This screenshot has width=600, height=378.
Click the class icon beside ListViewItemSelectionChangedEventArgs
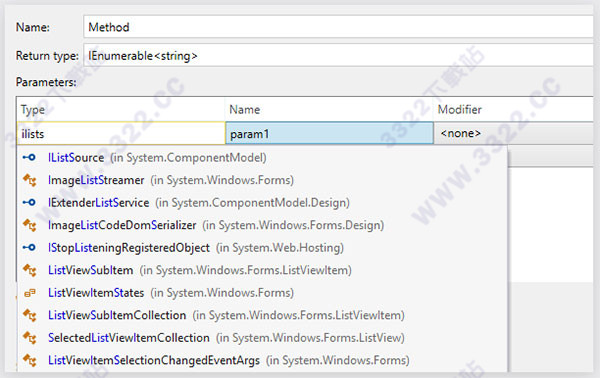pos(30,360)
